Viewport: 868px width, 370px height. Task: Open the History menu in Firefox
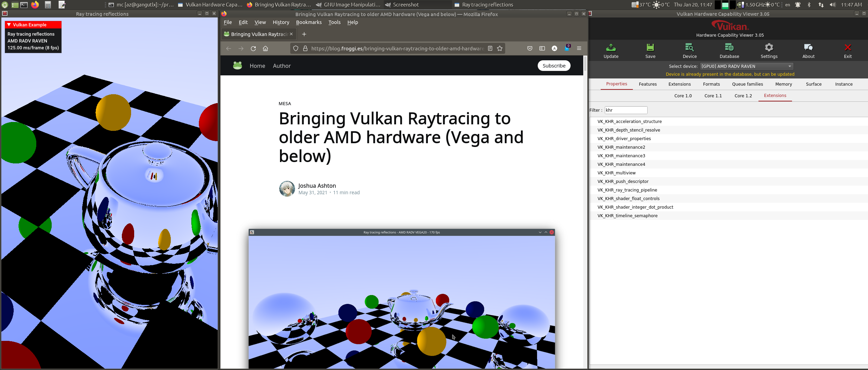point(281,22)
